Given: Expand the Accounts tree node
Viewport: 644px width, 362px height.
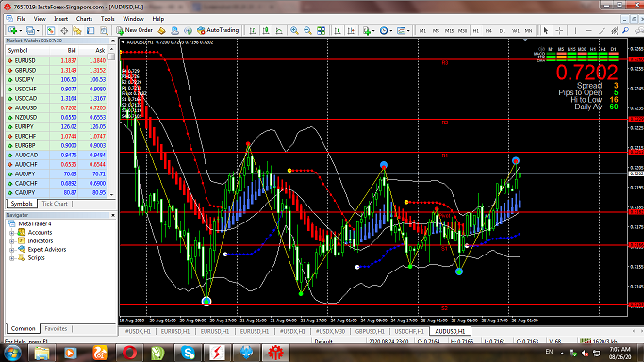Looking at the screenshot, I should coord(12,233).
